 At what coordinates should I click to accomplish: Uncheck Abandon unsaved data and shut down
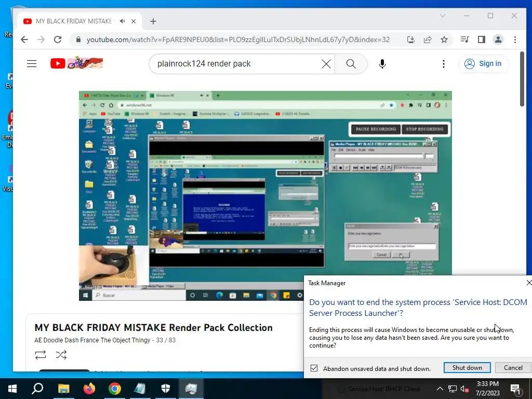pyautogui.click(x=314, y=368)
